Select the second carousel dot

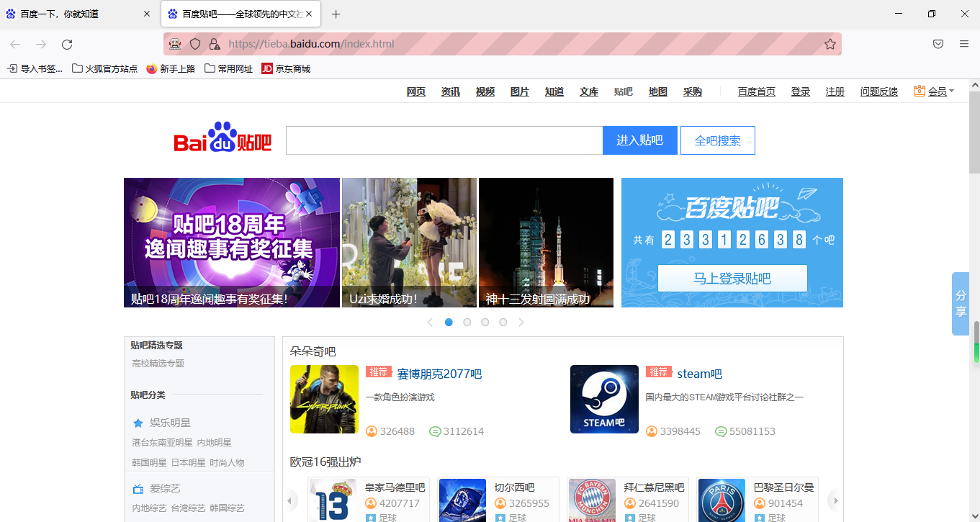[467, 323]
